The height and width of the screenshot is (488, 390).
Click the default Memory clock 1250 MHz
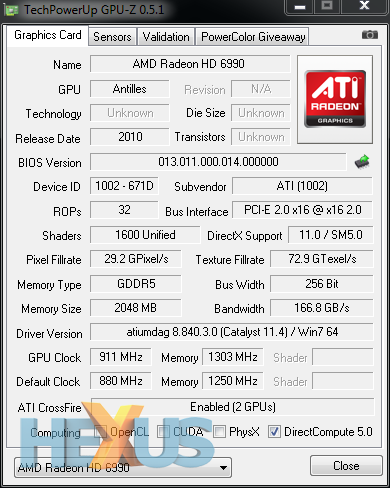point(233,381)
